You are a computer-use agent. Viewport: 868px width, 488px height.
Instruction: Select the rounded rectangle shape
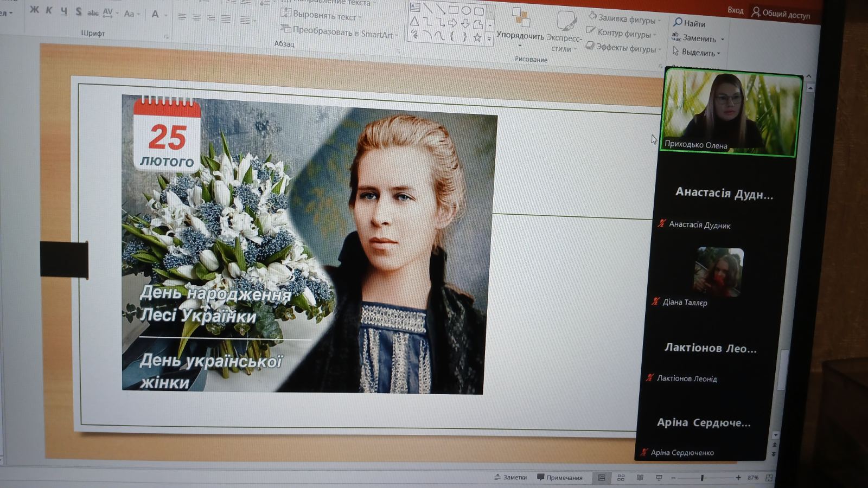coord(478,10)
